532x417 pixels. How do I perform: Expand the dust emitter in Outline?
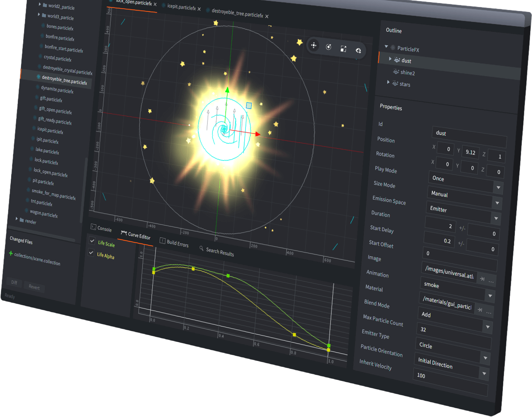click(x=390, y=59)
